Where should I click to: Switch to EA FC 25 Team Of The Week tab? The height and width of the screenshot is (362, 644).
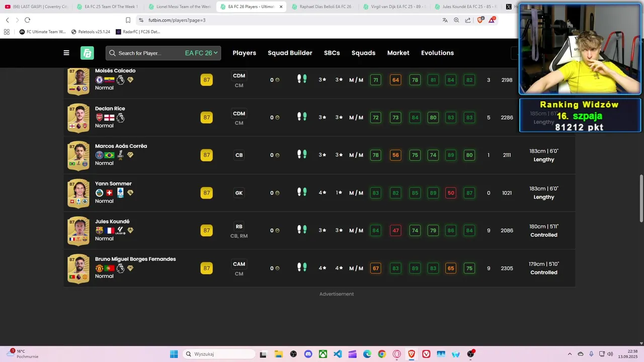108,7
